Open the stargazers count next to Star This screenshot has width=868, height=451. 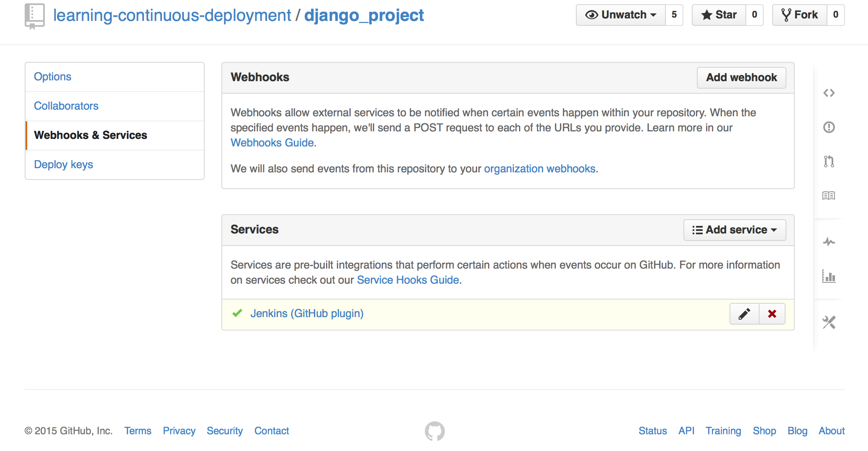755,15
